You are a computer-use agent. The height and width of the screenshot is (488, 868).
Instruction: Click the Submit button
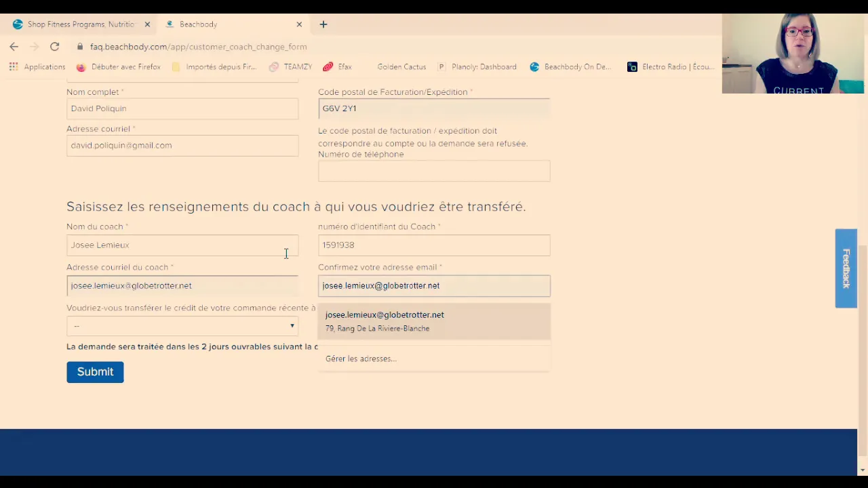coord(95,372)
